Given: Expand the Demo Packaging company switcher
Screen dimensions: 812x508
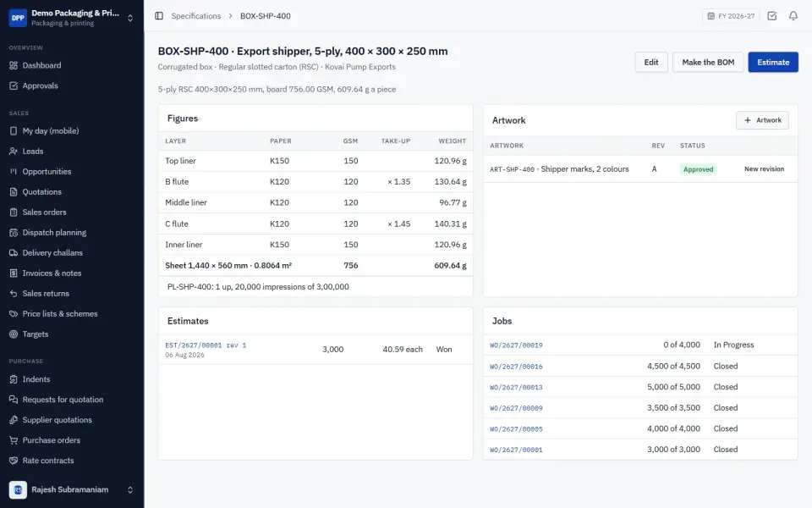Looking at the screenshot, I should [72, 18].
